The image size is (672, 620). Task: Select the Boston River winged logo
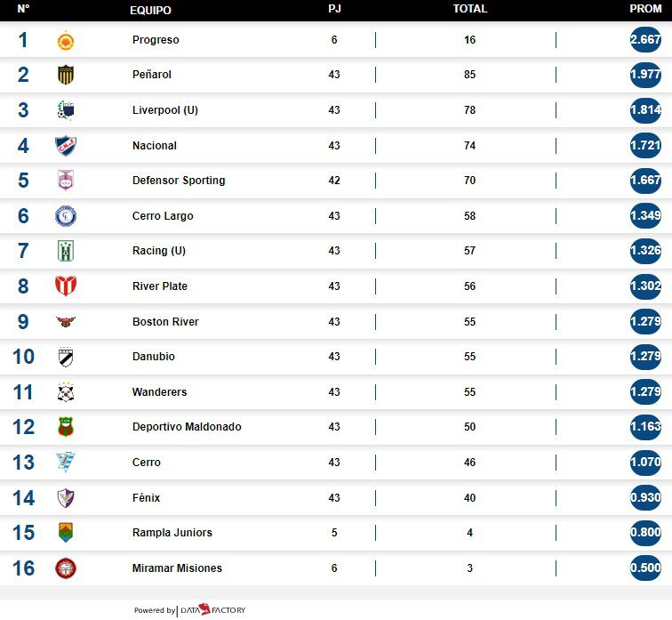coord(66,322)
